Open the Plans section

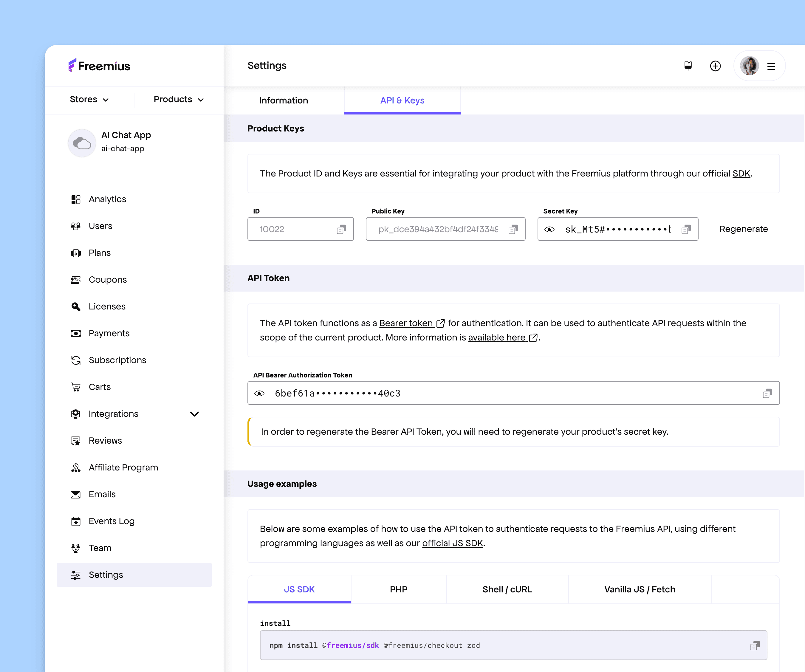click(134, 253)
